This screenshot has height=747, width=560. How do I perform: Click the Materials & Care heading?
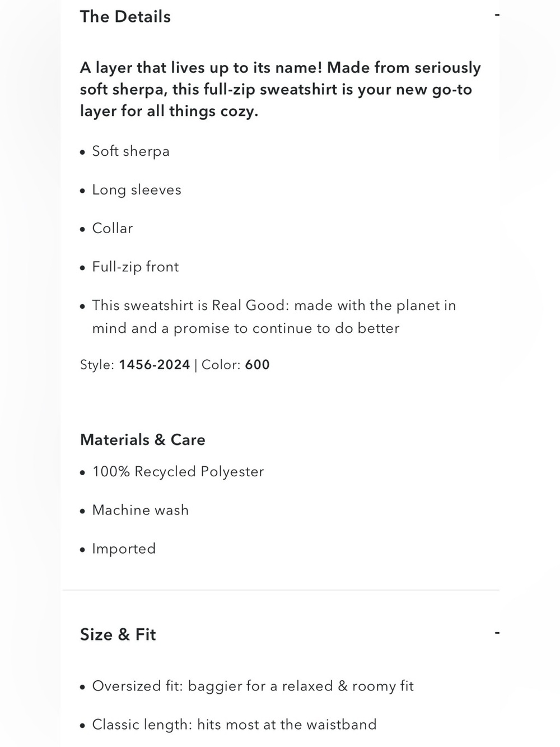click(x=143, y=439)
